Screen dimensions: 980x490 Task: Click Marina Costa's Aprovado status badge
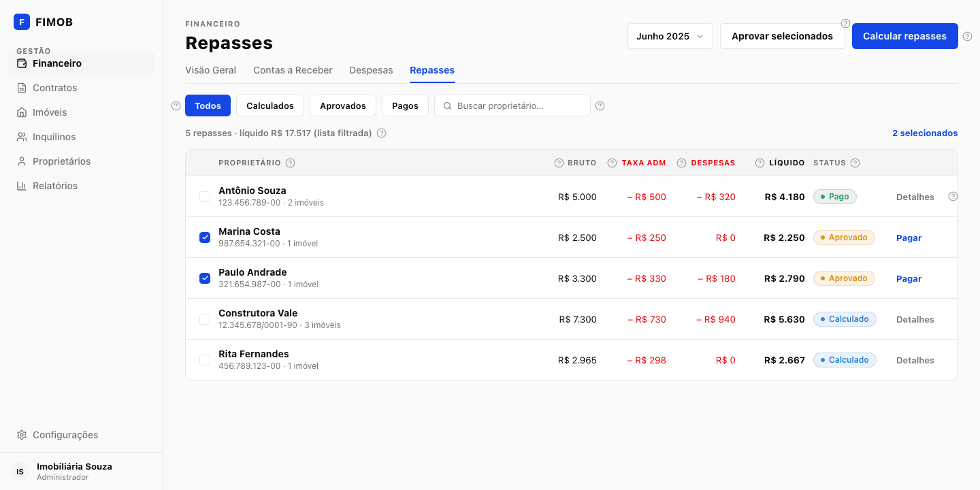(x=844, y=238)
